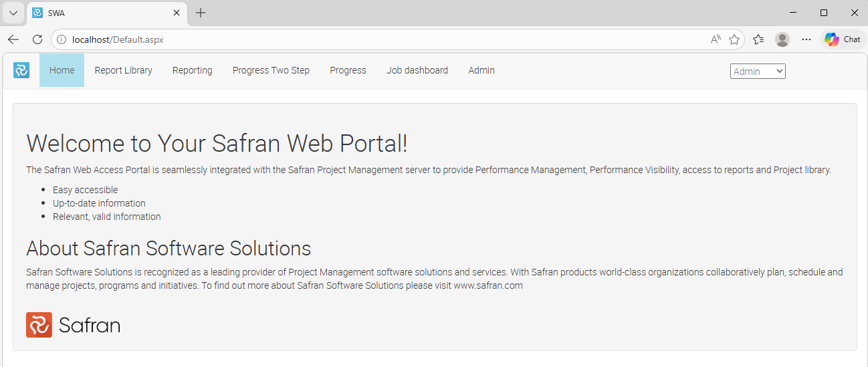Click the Up-to-date information bullet
Image resolution: width=868 pixels, height=367 pixels.
coord(99,203)
